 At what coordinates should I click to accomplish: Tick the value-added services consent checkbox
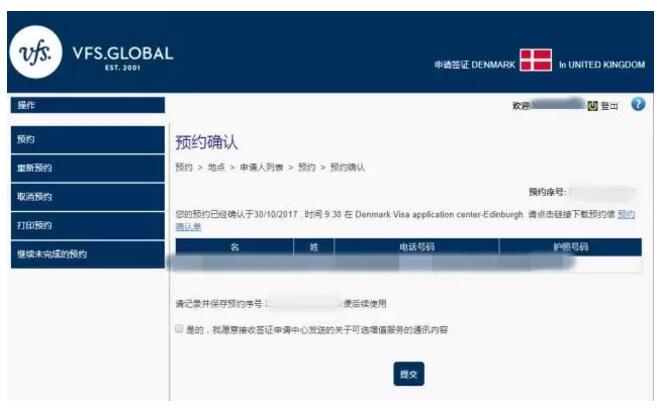[x=179, y=328]
